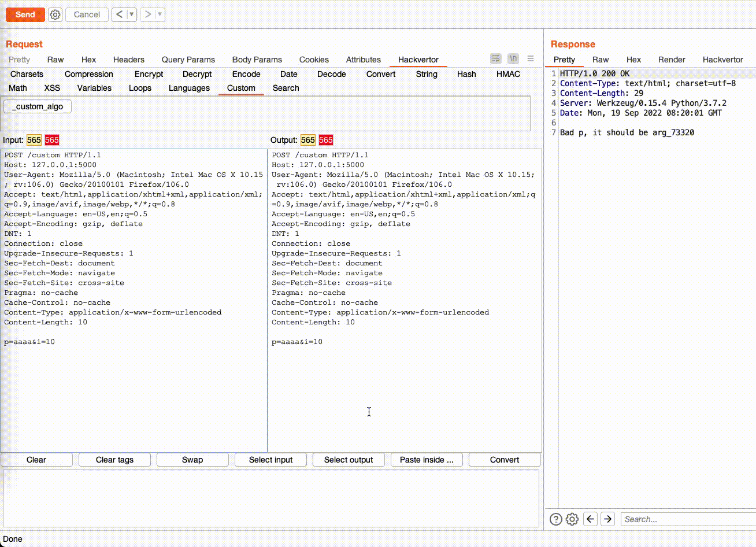Open the Query Params request tab

pyautogui.click(x=188, y=60)
